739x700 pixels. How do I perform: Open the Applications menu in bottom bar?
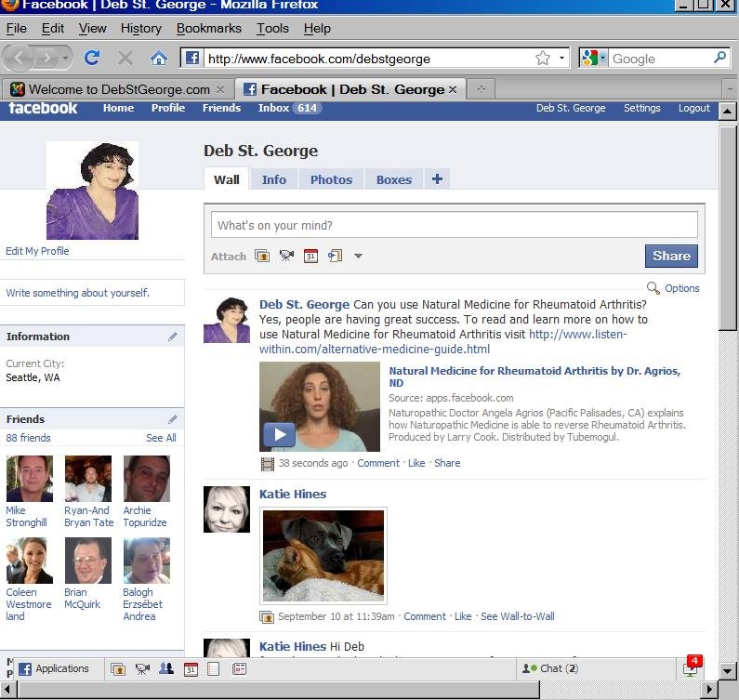(54, 668)
